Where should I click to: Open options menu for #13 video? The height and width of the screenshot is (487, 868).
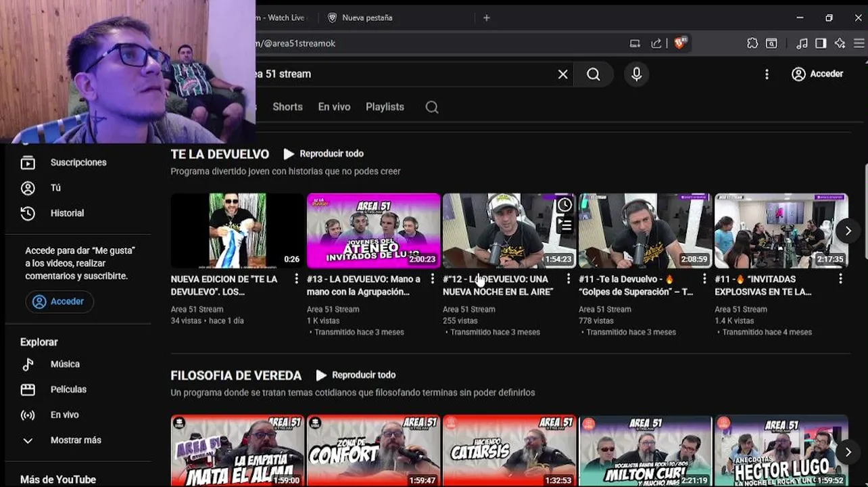click(x=432, y=279)
